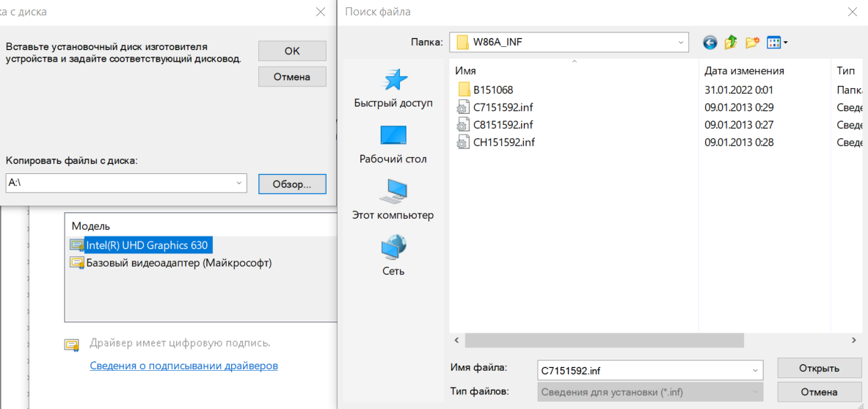Screen dimensions: 868x409
Task: Click the horizontal scrollbar thumb
Action: pos(605,339)
